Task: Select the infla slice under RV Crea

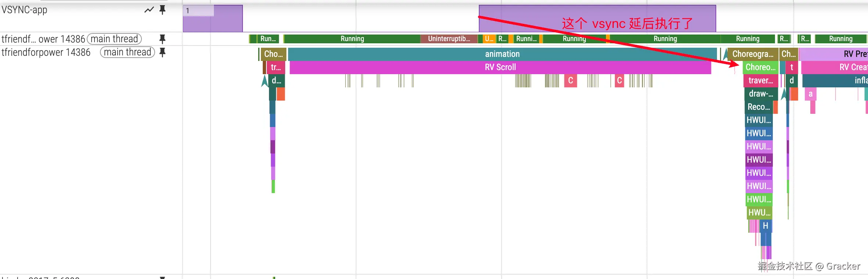Action: click(835, 80)
